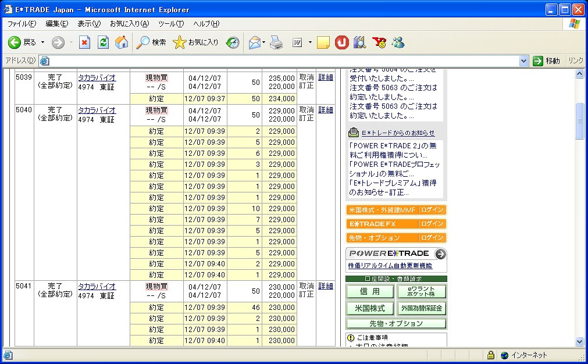Open 詳細 link for order 5039
The image size is (588, 364).
point(326,77)
